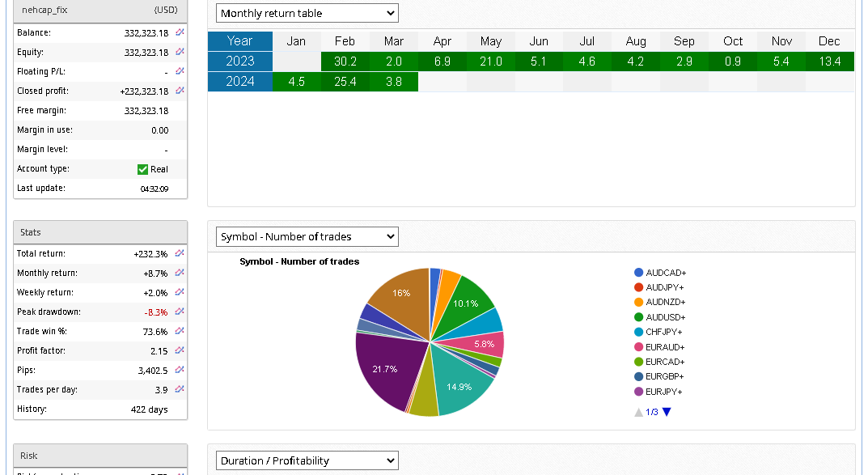Screen dimensions: 868x475
Task: Click chart icon beside Closed profit
Action: pos(180,91)
